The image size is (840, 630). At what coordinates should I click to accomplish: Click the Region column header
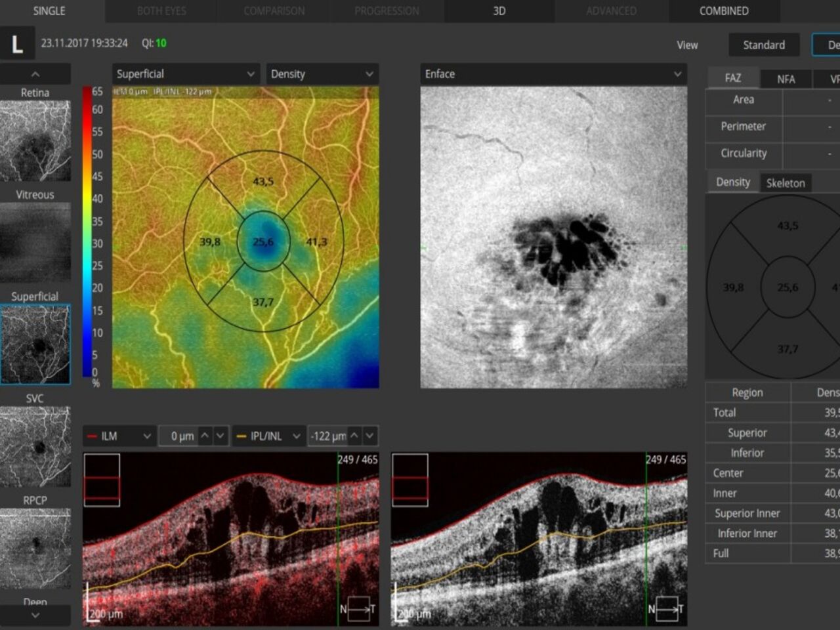(747, 392)
